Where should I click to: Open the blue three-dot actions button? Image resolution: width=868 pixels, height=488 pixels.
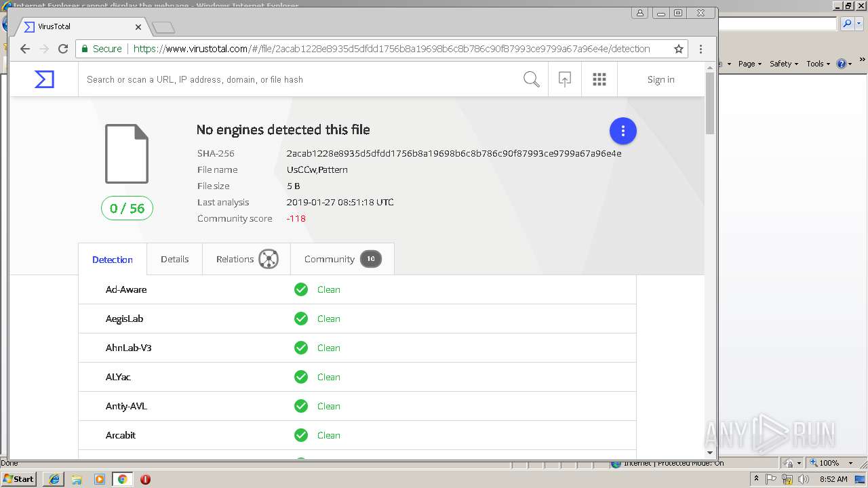[x=623, y=131]
